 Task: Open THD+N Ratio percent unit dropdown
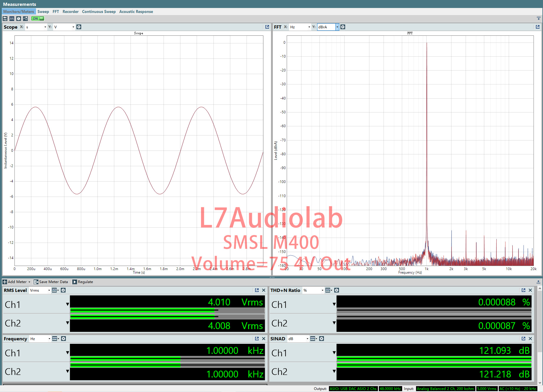(313, 290)
